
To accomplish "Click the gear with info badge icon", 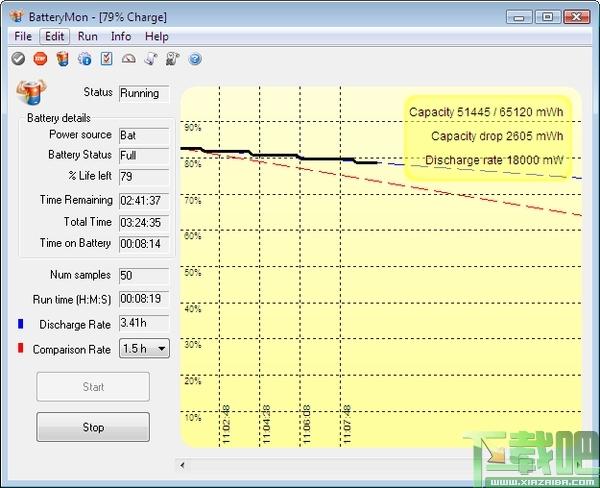I will coord(85,59).
